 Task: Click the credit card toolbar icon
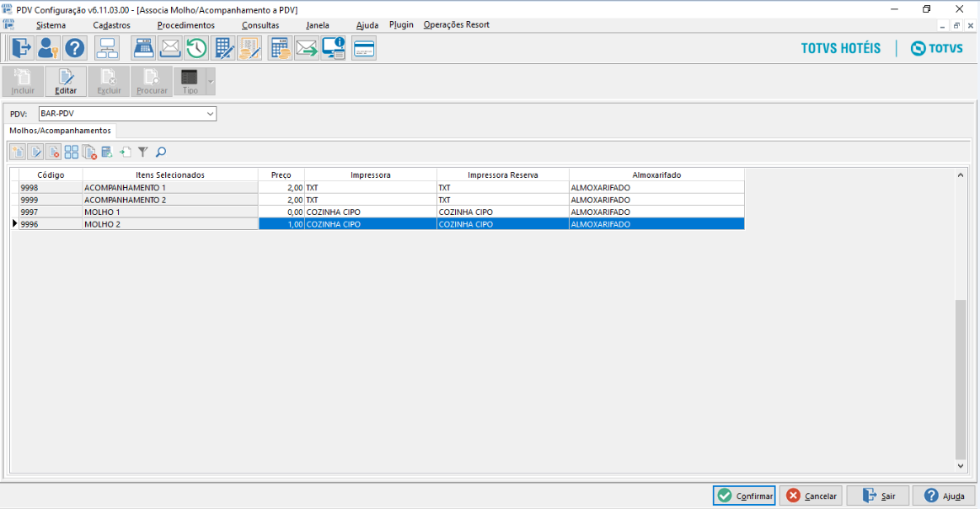pyautogui.click(x=364, y=48)
